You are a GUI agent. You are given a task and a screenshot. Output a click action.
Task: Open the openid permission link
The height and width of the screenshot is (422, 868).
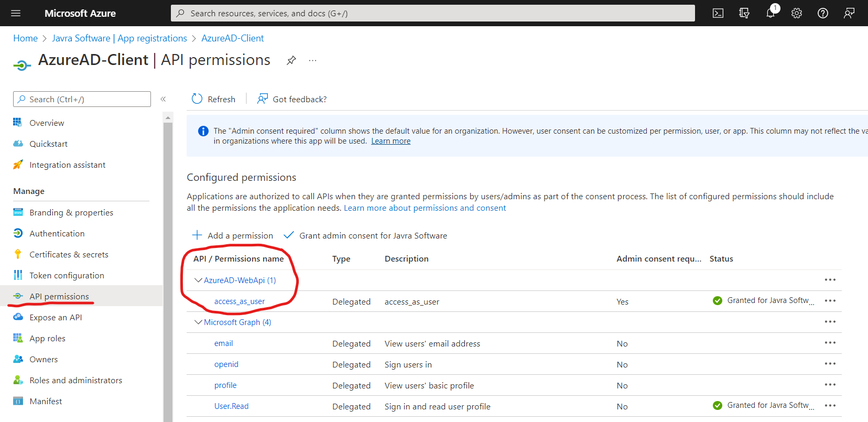pos(226,364)
